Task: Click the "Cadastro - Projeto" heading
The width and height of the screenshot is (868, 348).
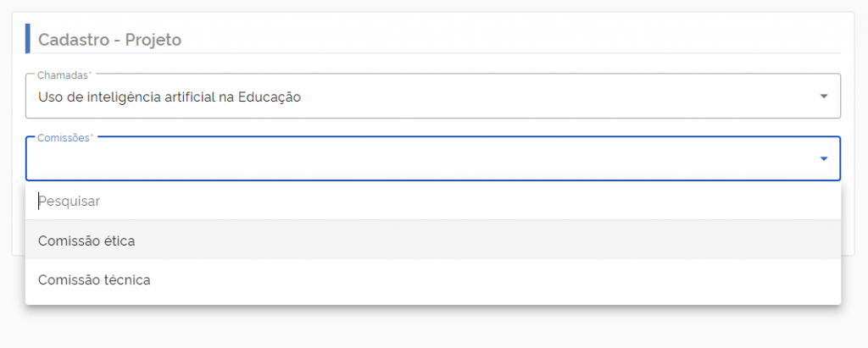Action: point(110,39)
